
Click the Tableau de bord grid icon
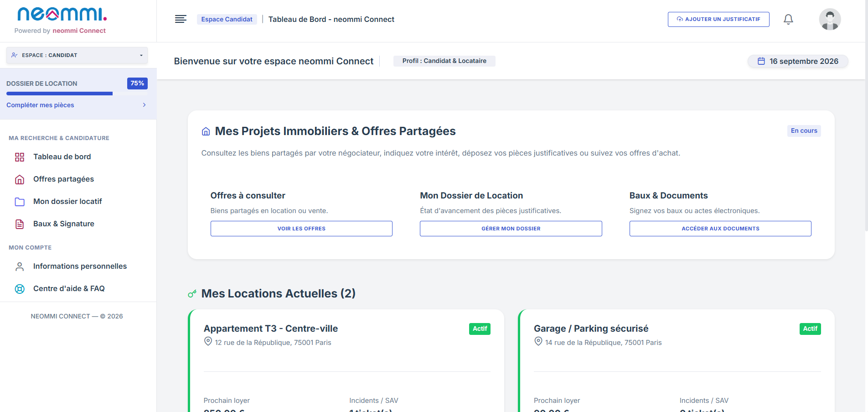[20, 157]
